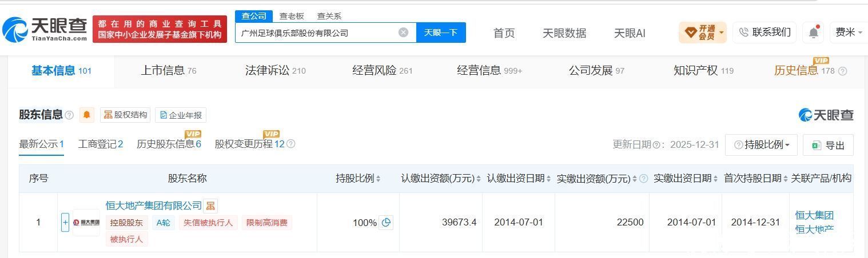This screenshot has height=258, width=868.
Task: Open the 恒大集团 related product link
Action: (x=814, y=215)
